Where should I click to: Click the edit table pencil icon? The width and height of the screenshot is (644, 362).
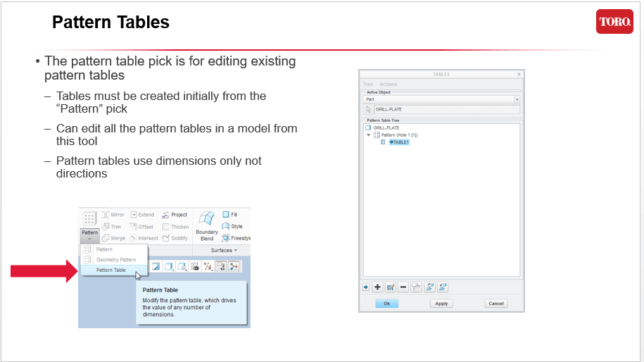[x=391, y=287]
